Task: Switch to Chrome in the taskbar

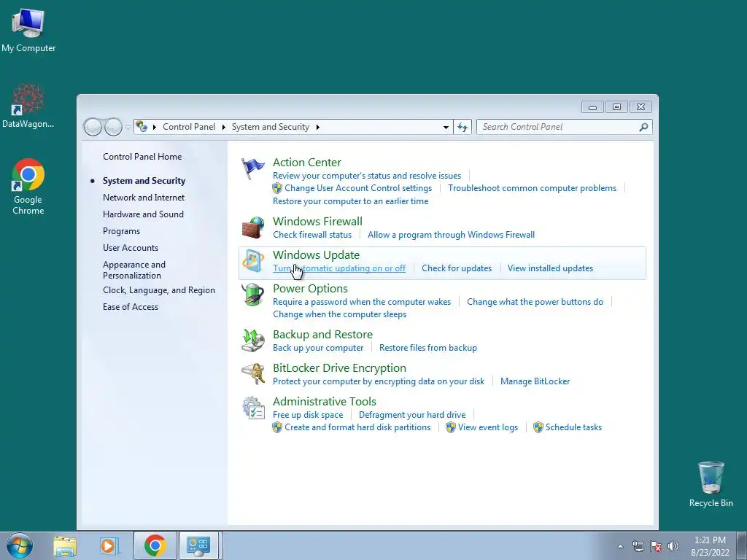Action: [x=155, y=545]
